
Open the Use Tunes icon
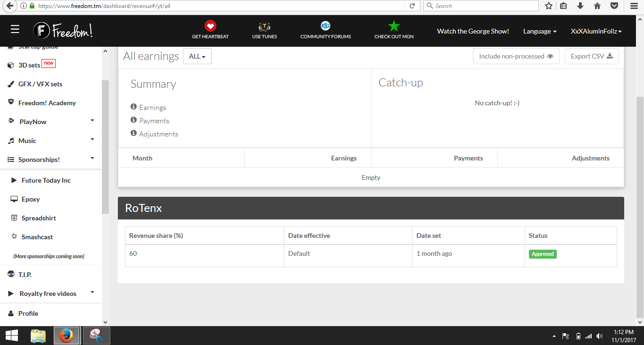tap(264, 26)
